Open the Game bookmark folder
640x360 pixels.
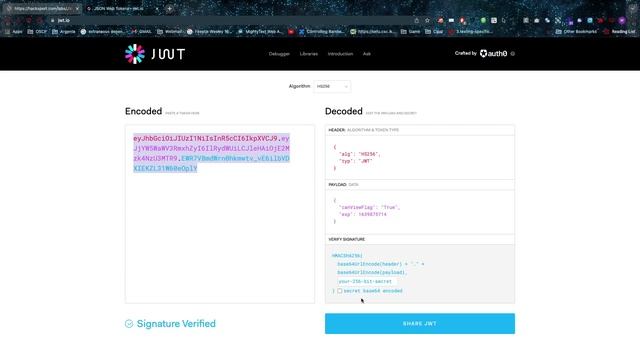411,31
